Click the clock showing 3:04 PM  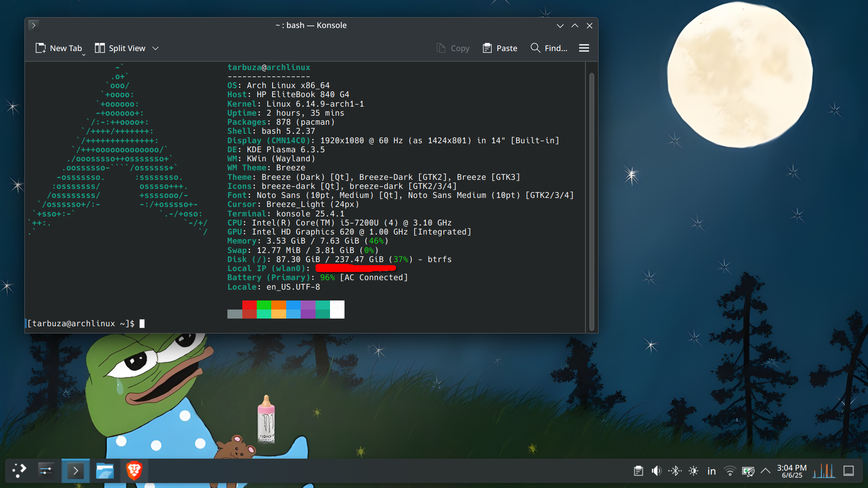pyautogui.click(x=792, y=471)
